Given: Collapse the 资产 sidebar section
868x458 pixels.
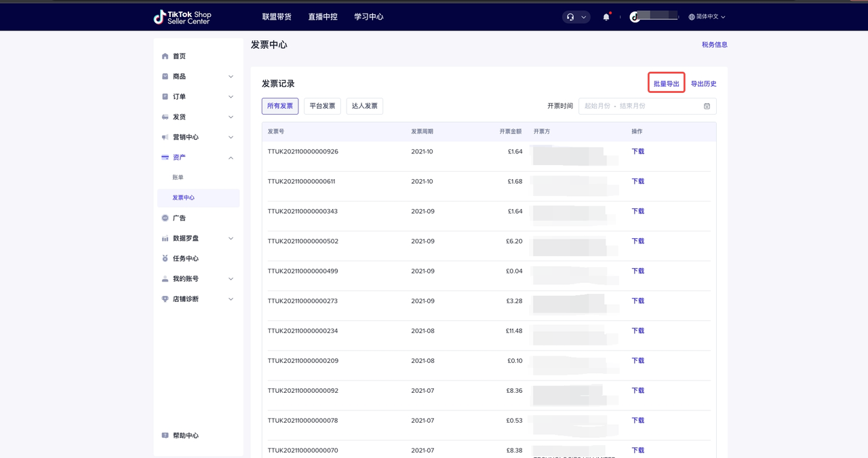Looking at the screenshot, I should (231, 157).
